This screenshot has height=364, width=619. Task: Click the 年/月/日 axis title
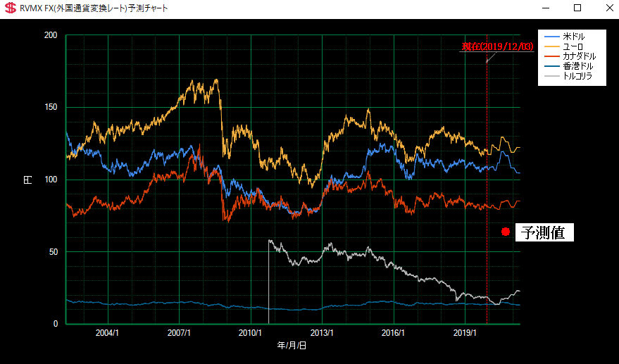(292, 346)
